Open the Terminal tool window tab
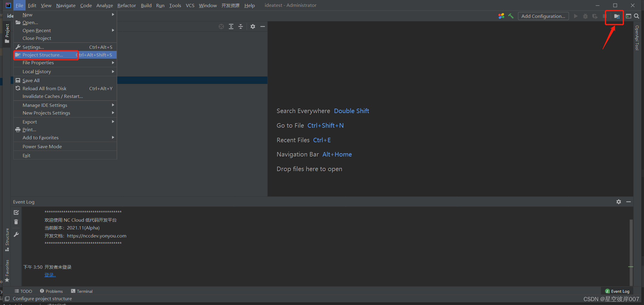The height and width of the screenshot is (305, 644). 82,291
